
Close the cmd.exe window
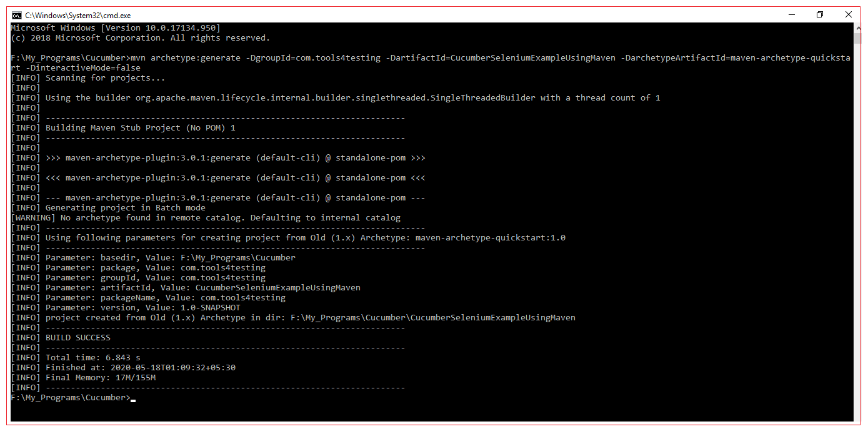pos(848,15)
